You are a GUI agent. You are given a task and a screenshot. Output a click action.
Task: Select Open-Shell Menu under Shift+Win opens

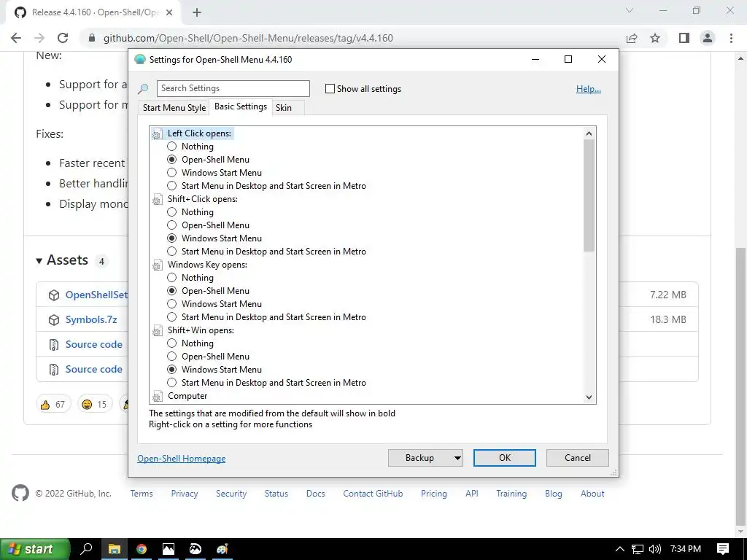pyautogui.click(x=172, y=356)
